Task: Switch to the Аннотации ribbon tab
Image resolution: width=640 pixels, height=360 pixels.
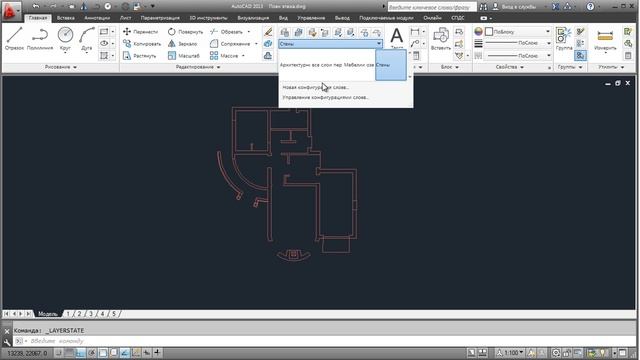Action: point(97,18)
